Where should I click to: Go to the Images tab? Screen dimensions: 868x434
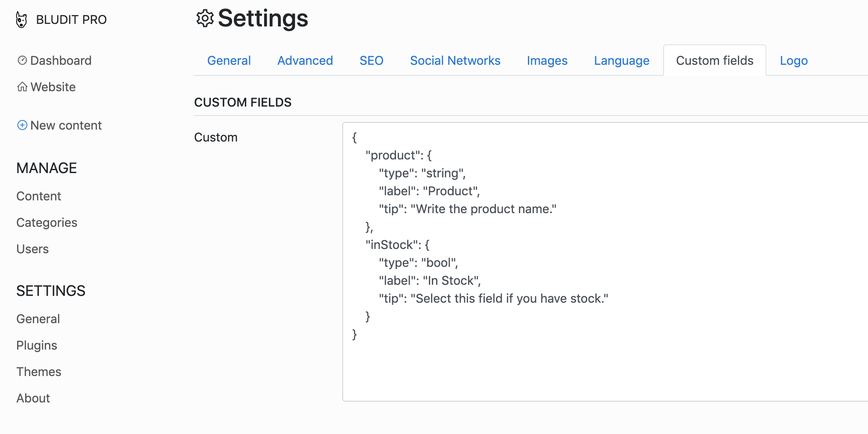tap(547, 61)
